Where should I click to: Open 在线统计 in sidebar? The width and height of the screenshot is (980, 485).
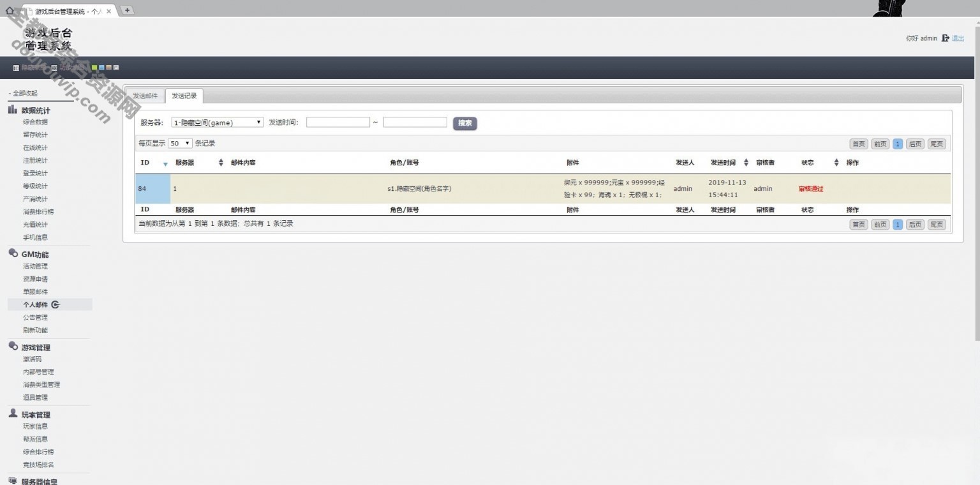[x=35, y=147]
